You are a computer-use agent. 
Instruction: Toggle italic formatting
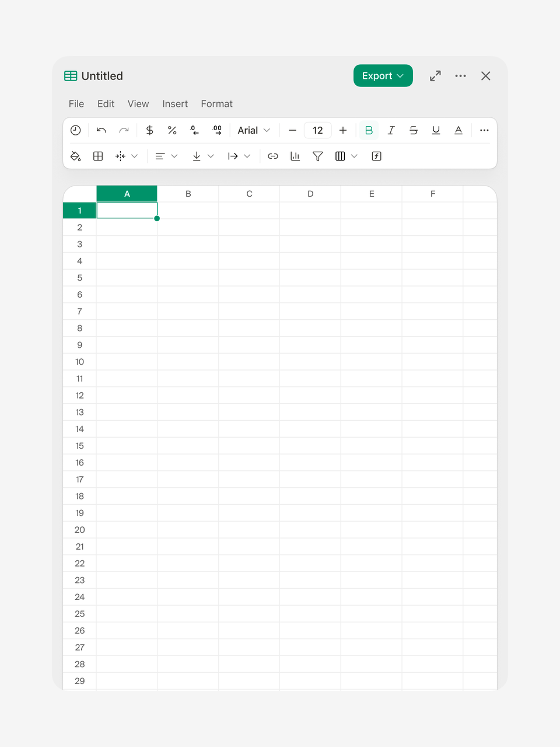click(x=391, y=130)
